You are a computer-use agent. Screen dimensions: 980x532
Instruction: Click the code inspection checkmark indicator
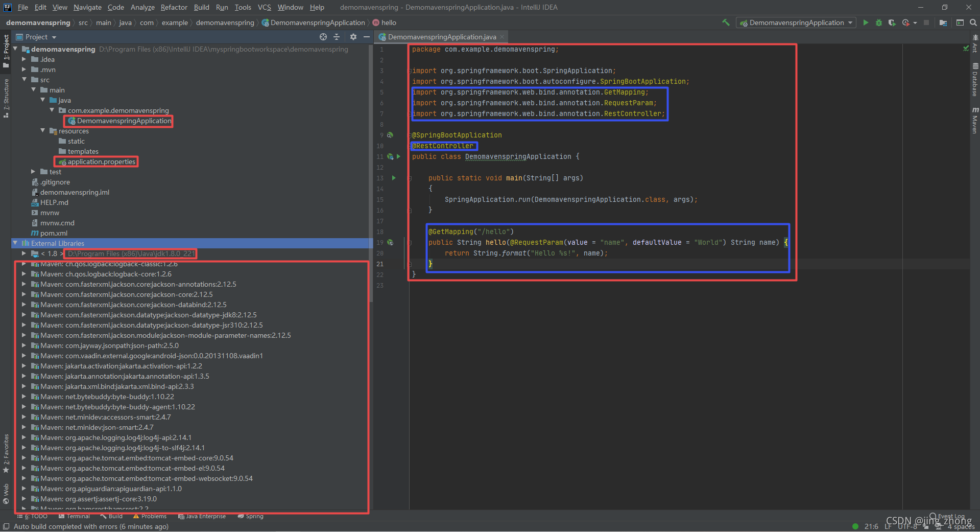[x=965, y=49]
